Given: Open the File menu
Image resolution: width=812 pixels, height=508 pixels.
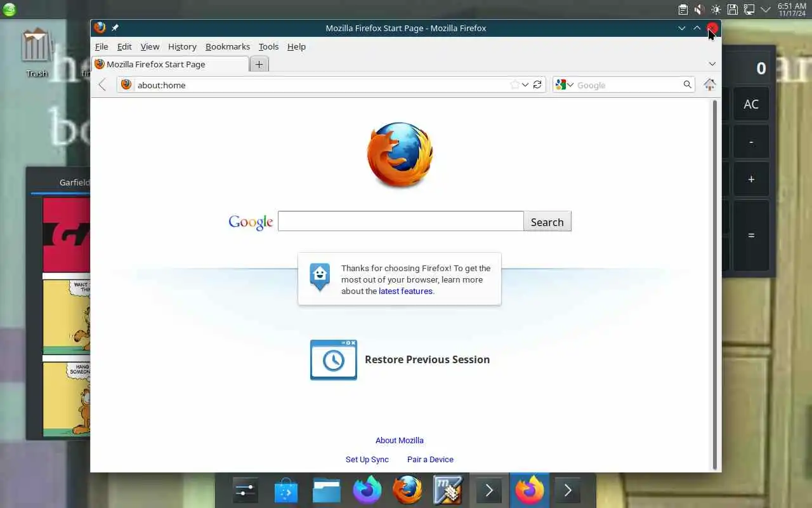Looking at the screenshot, I should (101, 46).
